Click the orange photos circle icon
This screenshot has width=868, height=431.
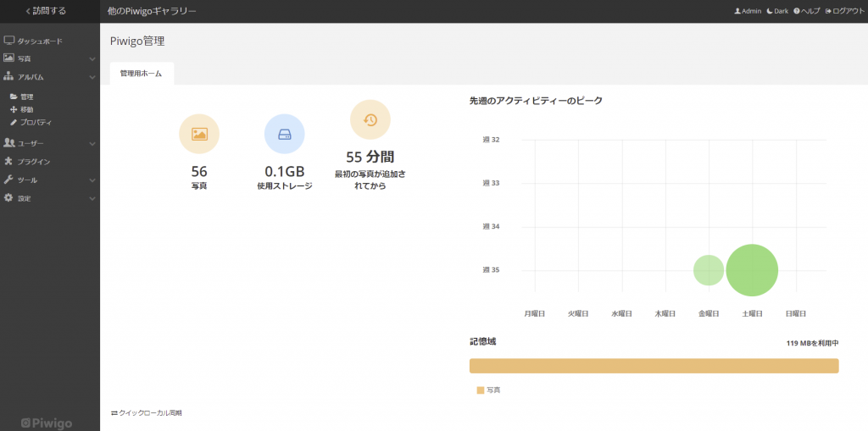[199, 134]
